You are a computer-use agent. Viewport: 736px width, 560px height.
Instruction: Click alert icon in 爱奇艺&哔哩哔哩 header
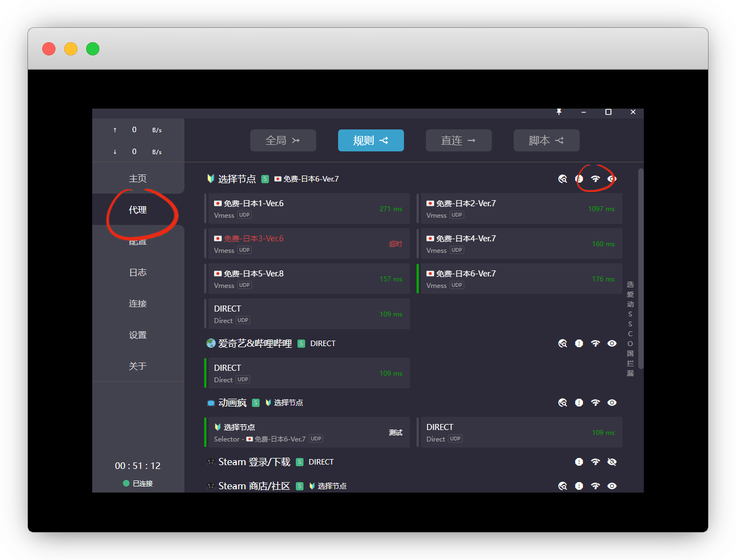click(x=579, y=343)
